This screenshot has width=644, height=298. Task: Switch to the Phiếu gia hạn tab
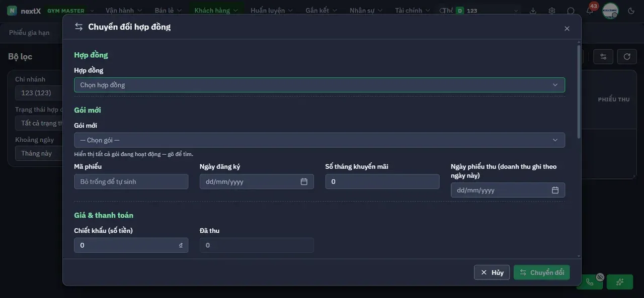[29, 33]
